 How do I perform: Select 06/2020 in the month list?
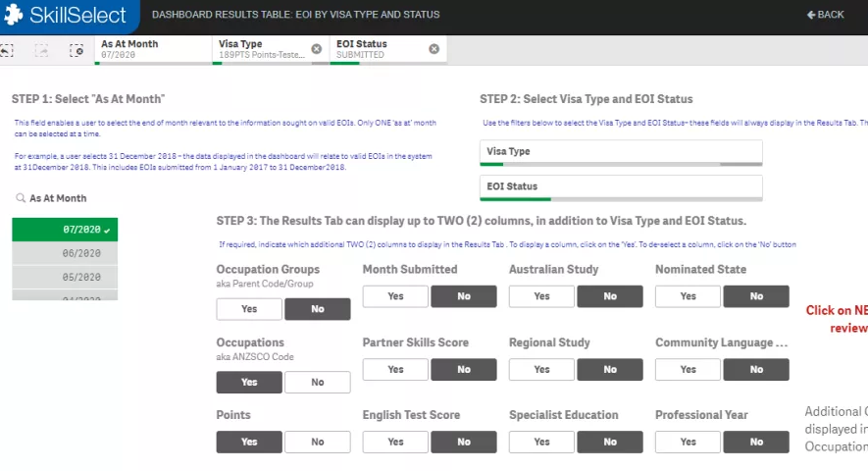(65, 253)
